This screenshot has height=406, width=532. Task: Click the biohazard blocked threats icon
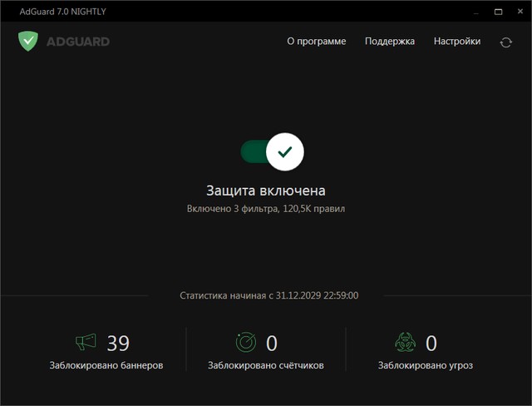(x=405, y=342)
